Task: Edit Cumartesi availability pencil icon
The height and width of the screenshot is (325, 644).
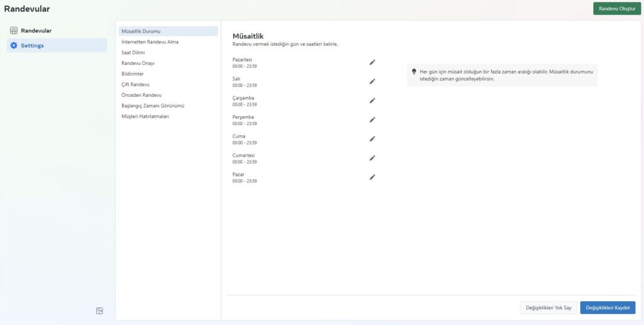Action: (x=372, y=158)
